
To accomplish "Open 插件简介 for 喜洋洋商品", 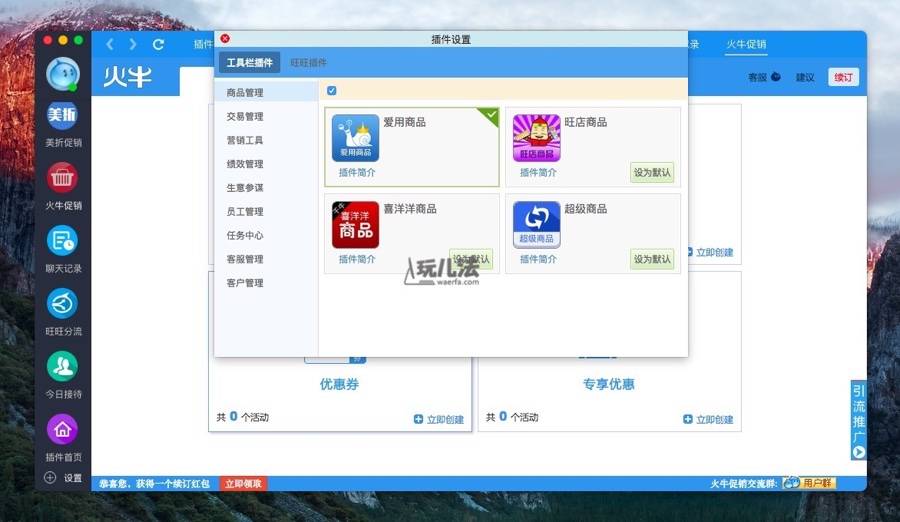I will tap(357, 259).
